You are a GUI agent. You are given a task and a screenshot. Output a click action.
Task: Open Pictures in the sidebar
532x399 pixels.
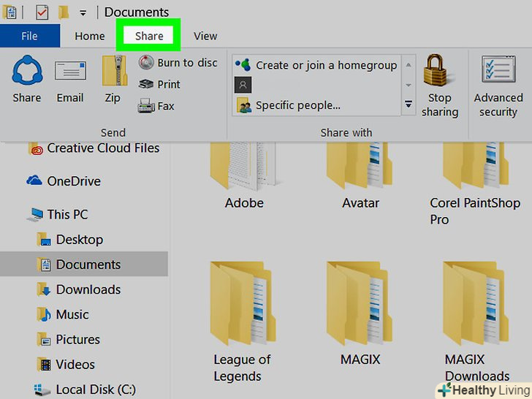tap(68, 339)
